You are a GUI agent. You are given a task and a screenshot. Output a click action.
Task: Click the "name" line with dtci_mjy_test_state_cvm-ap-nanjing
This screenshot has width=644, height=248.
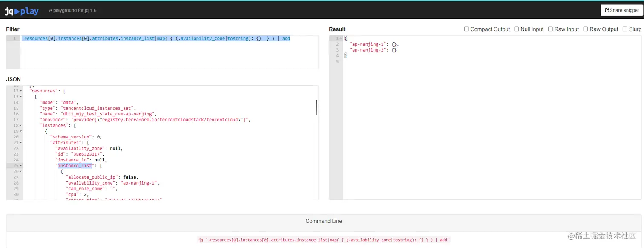pyautogui.click(x=98, y=114)
